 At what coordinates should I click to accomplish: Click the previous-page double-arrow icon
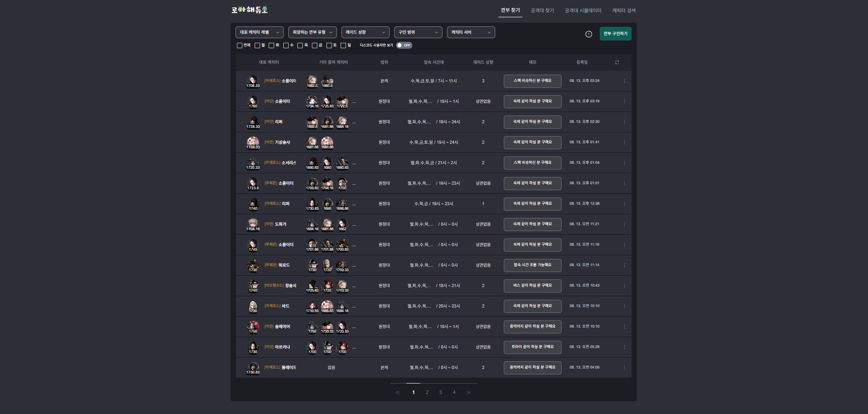pos(397,392)
